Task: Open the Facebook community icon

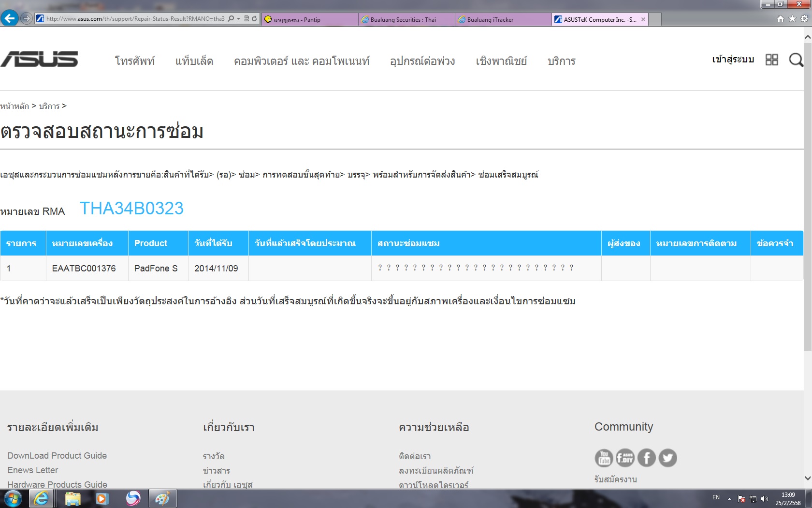Action: (x=647, y=458)
